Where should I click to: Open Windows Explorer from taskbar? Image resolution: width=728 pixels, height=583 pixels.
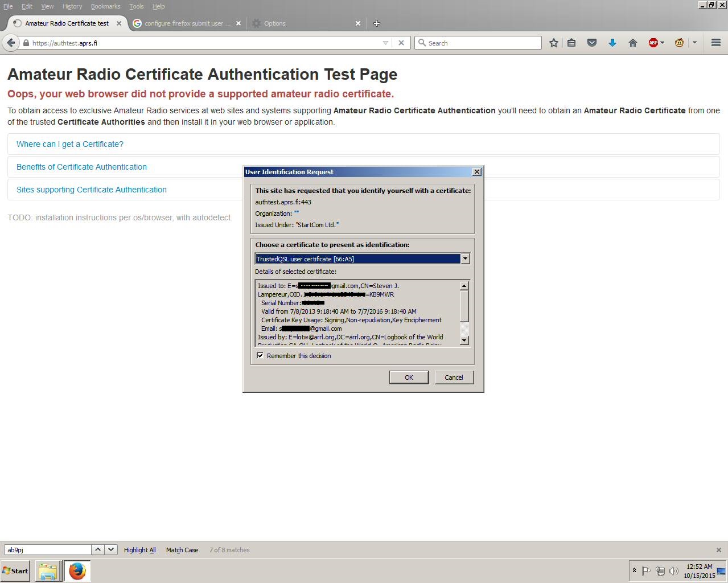48,571
